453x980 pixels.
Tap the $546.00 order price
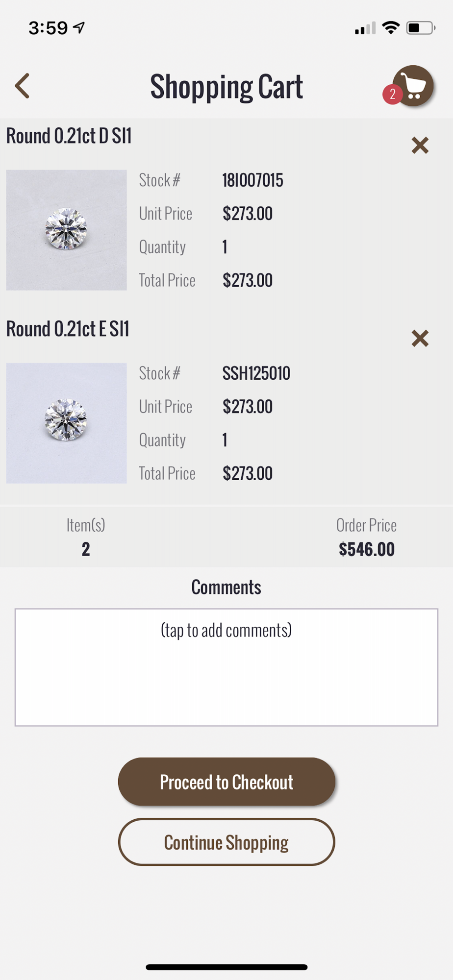pyautogui.click(x=367, y=549)
